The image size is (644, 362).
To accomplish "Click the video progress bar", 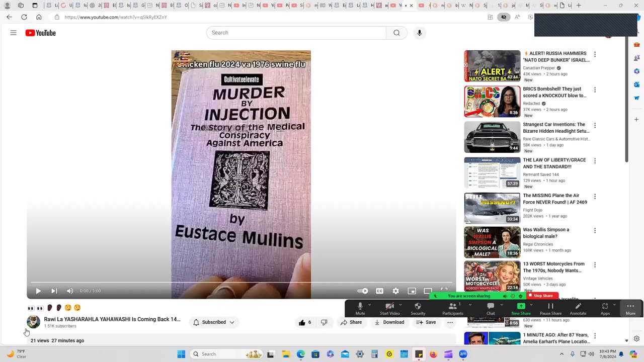I will 241,283.
